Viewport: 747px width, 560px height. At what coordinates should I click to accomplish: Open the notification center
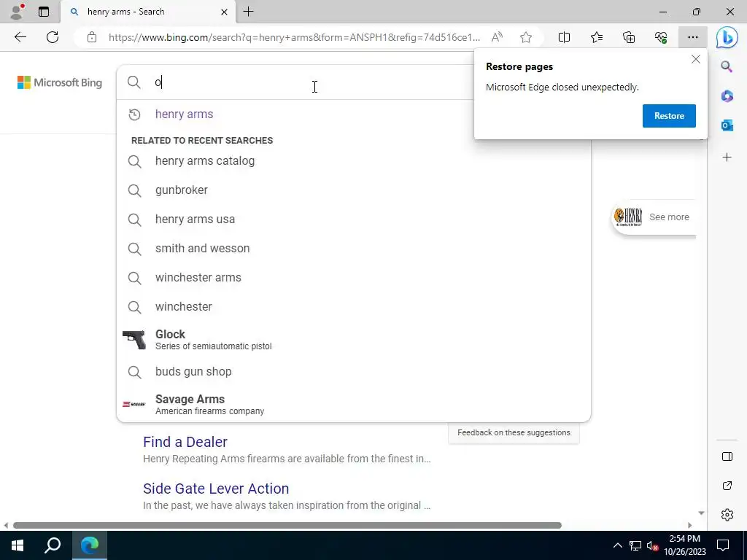coord(723,545)
